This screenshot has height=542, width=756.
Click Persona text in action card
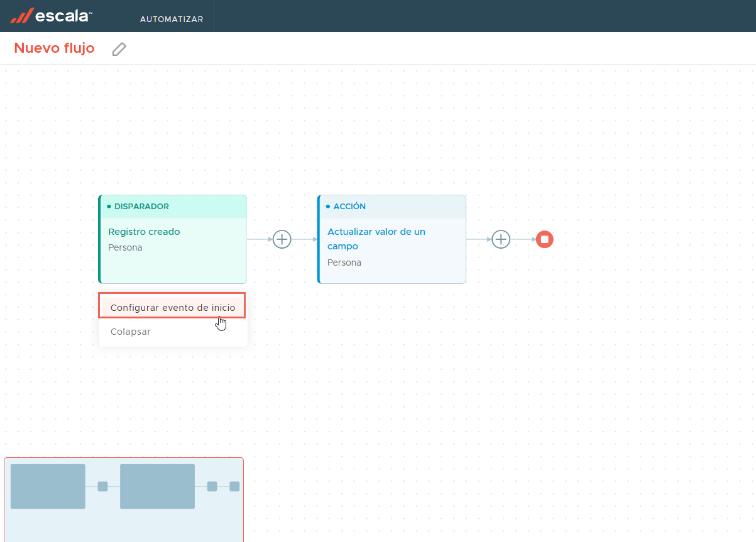click(344, 263)
